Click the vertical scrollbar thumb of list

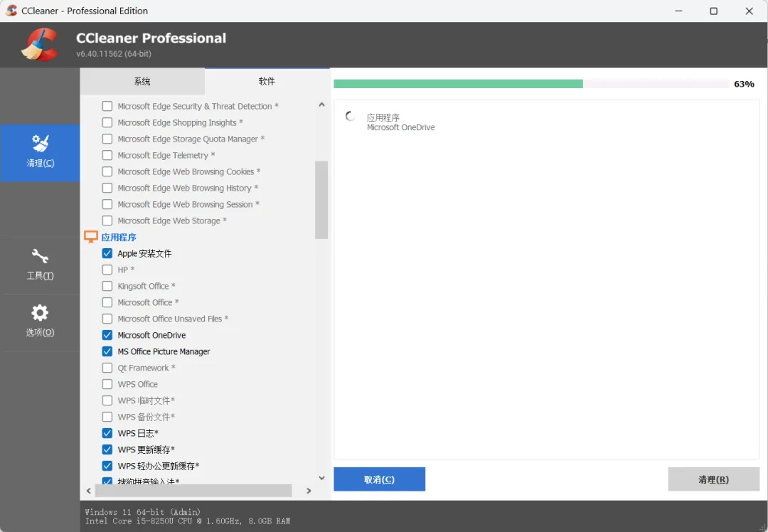(x=321, y=200)
